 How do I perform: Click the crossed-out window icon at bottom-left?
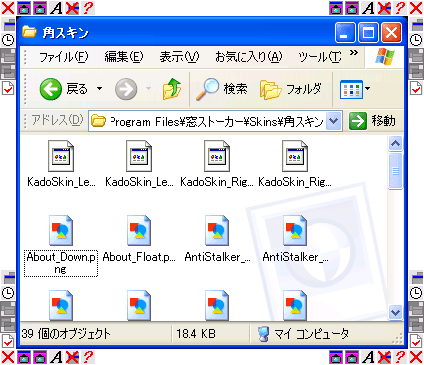pos(72,357)
